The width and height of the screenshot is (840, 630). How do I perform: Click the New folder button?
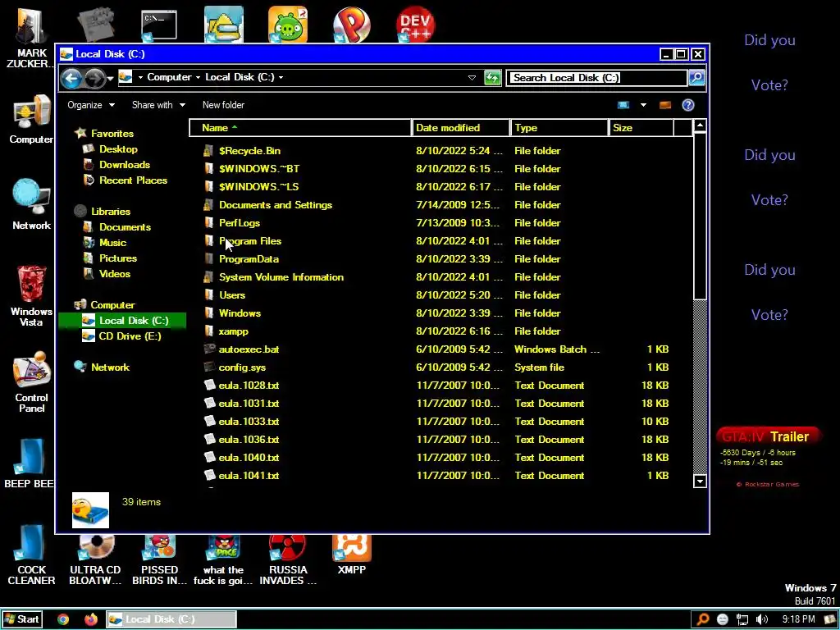click(223, 105)
